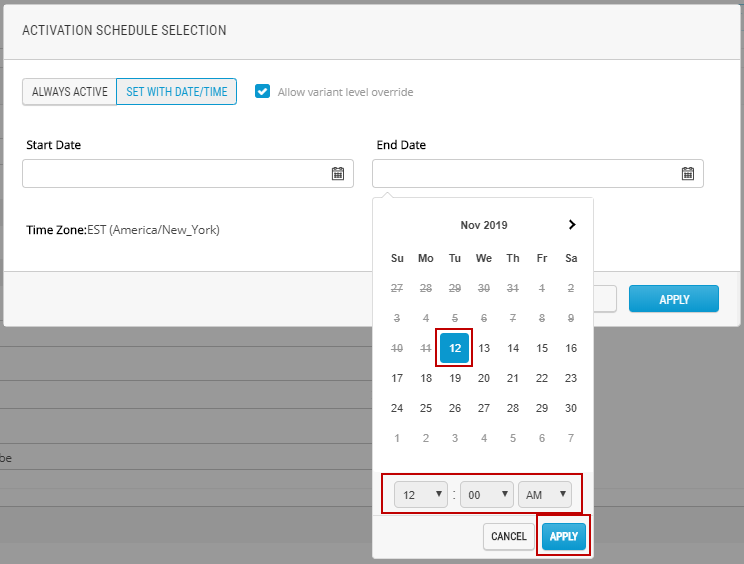Cancel the calendar date selection
Viewport: 744px width, 564px height.
509,537
